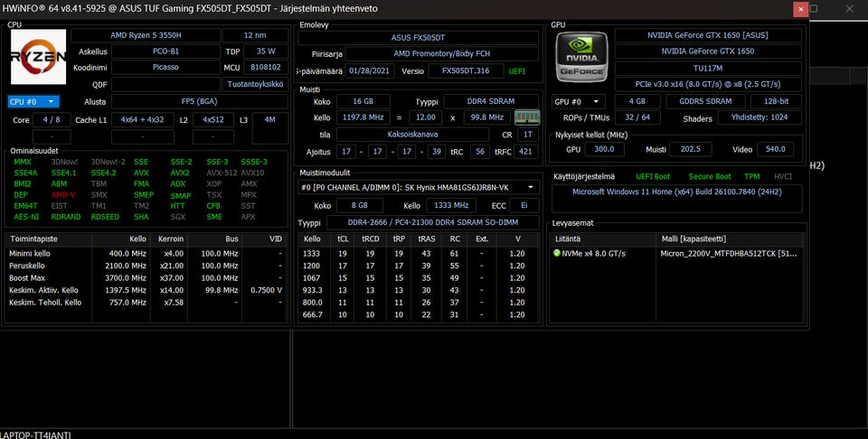Click the AMD Ryzen 5 3550H name field

[x=165, y=35]
